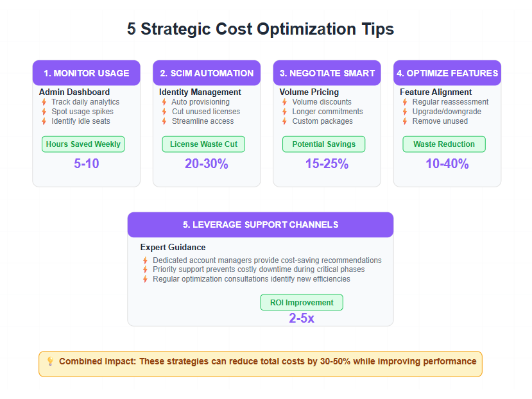The height and width of the screenshot is (399, 532).
Task: Click bolt icon next to Cut unused licenses
Action: (x=164, y=112)
